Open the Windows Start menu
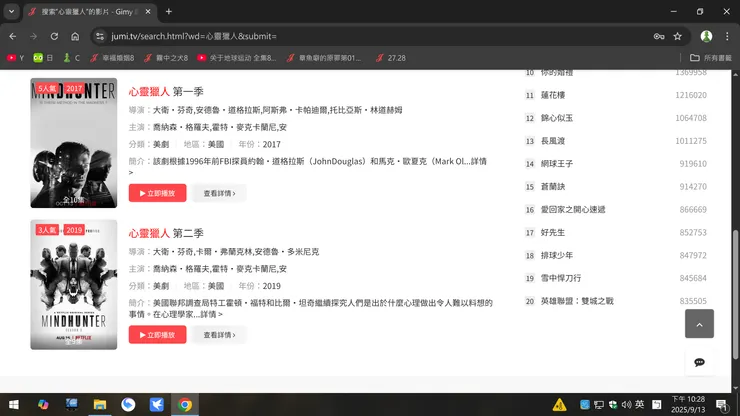The image size is (740, 416). pos(14,405)
